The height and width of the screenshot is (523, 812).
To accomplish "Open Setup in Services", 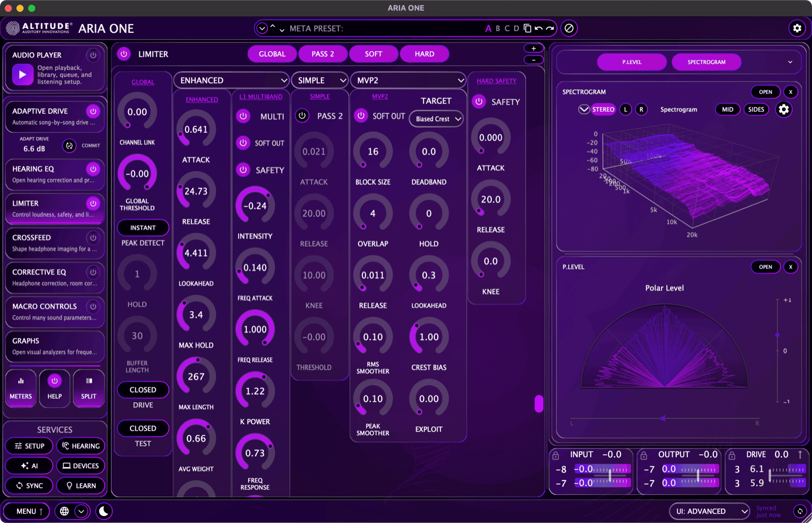I will (x=29, y=446).
